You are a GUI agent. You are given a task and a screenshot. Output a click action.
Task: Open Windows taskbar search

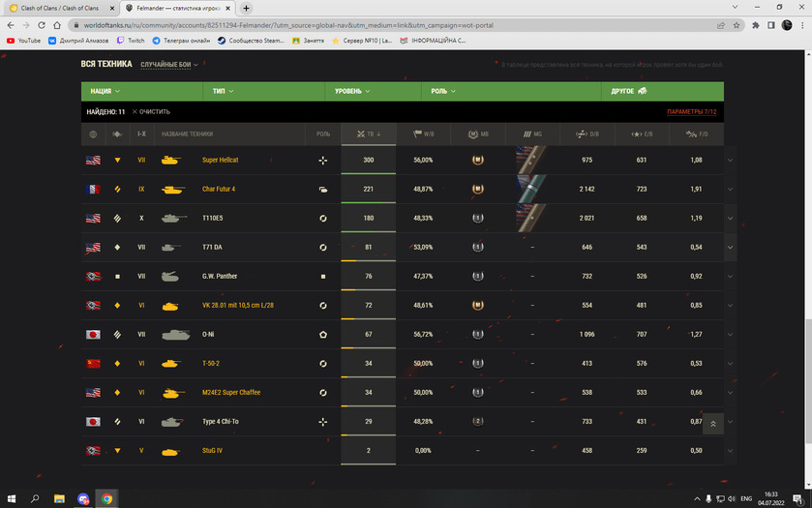coord(35,498)
